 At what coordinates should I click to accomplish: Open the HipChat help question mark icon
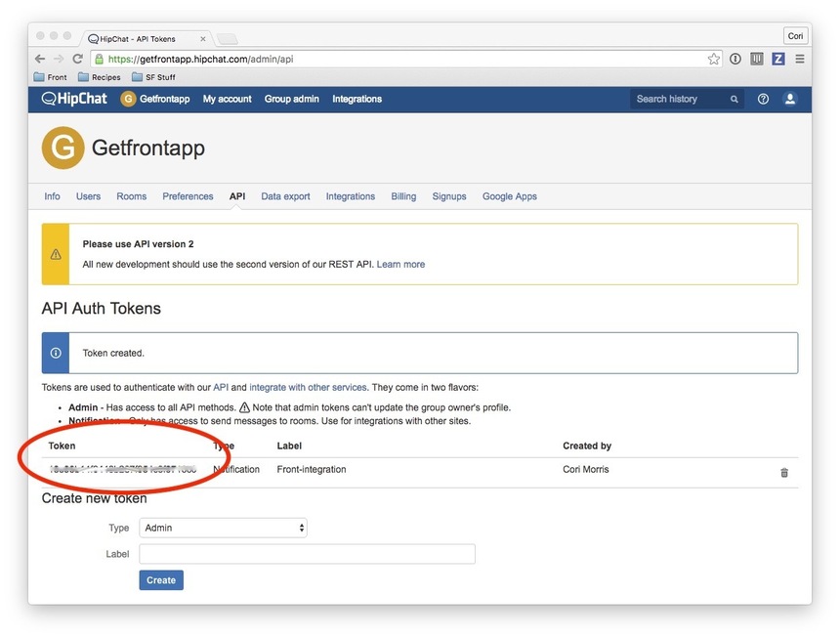[764, 99]
